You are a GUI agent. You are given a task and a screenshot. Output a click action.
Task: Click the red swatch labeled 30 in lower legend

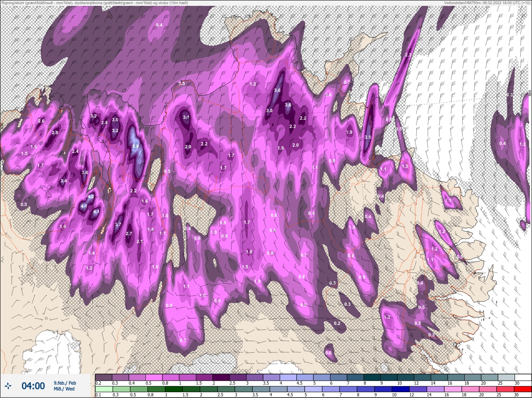tap(522, 389)
